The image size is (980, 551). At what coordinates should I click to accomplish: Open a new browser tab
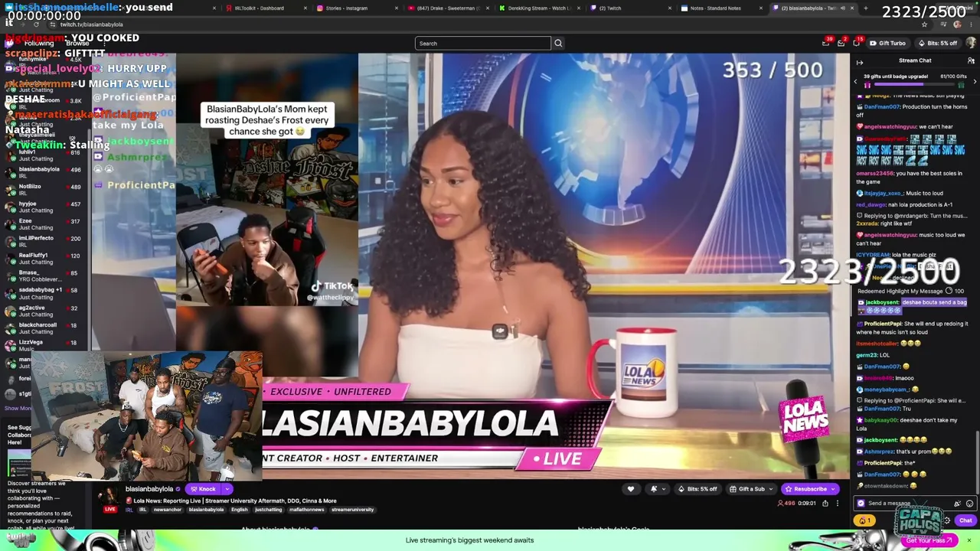click(x=865, y=8)
